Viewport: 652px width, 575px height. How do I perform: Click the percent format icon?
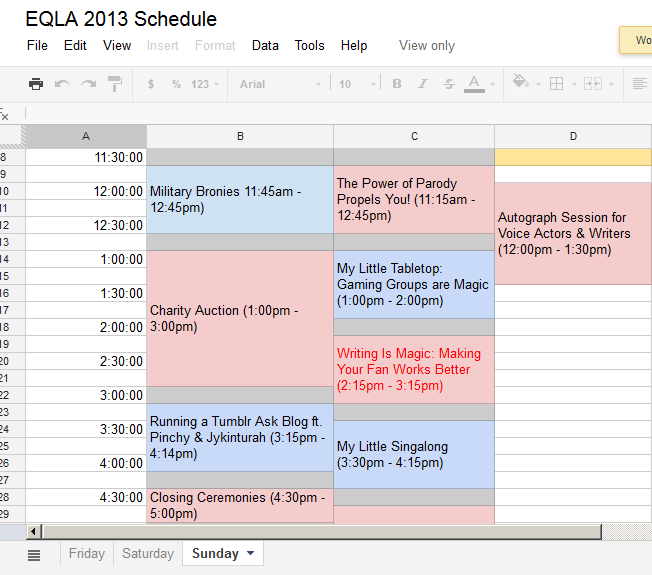(x=176, y=84)
